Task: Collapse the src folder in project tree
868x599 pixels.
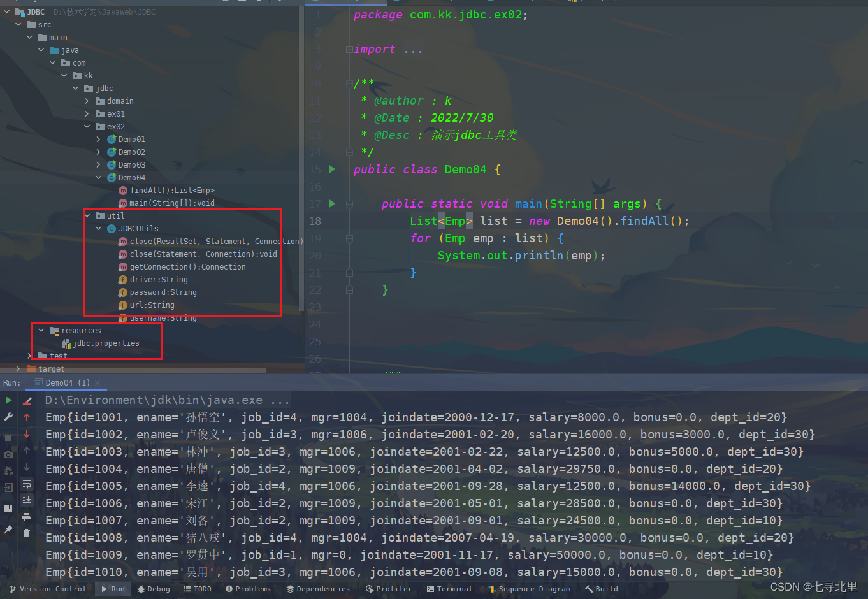Action: 18,24
